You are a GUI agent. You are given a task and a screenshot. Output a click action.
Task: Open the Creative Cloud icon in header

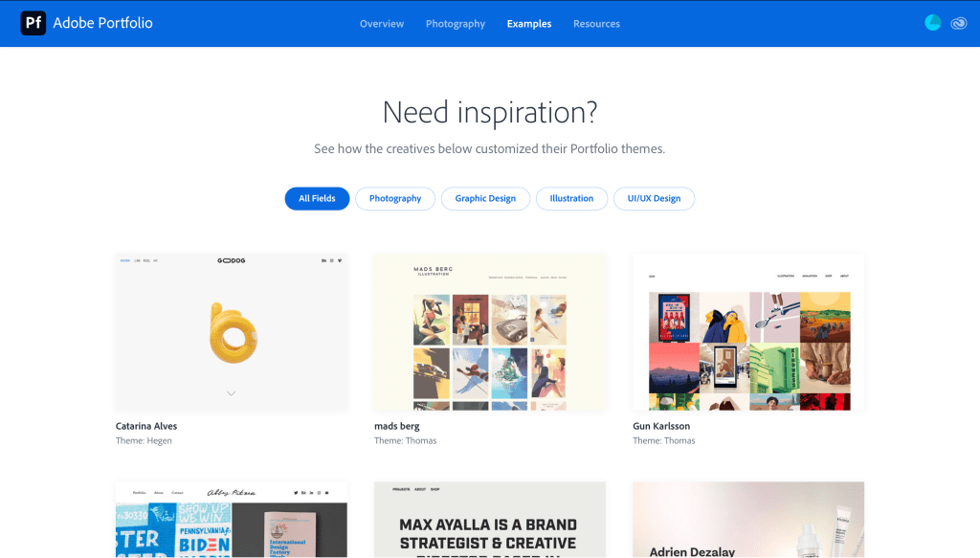pyautogui.click(x=958, y=24)
